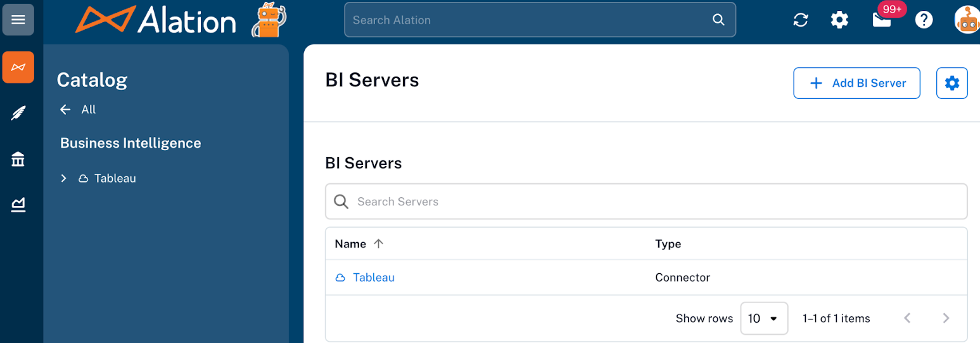Click the Alation robot mascot icon
The image size is (980, 343).
point(269,20)
